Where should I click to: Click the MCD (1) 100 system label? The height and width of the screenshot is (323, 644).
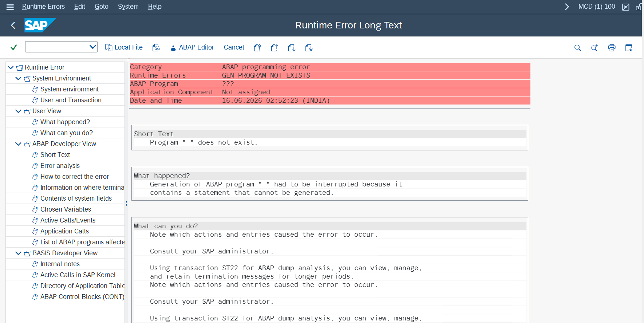point(597,7)
